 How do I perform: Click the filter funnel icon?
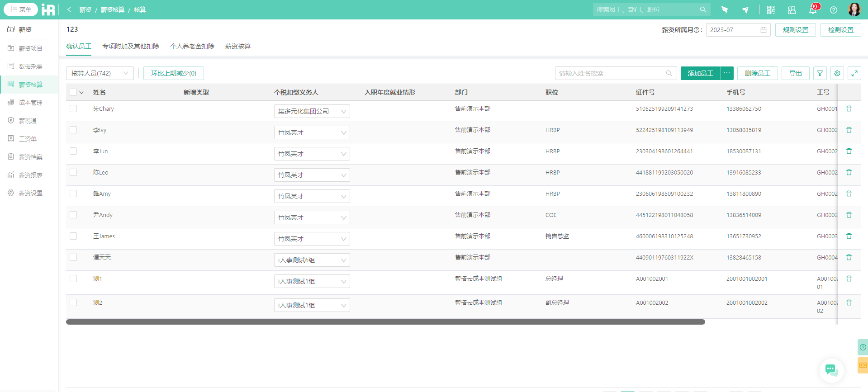coord(820,73)
